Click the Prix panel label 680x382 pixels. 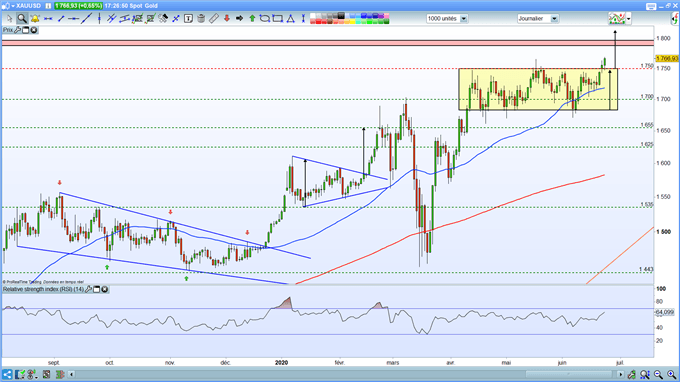tap(8, 30)
